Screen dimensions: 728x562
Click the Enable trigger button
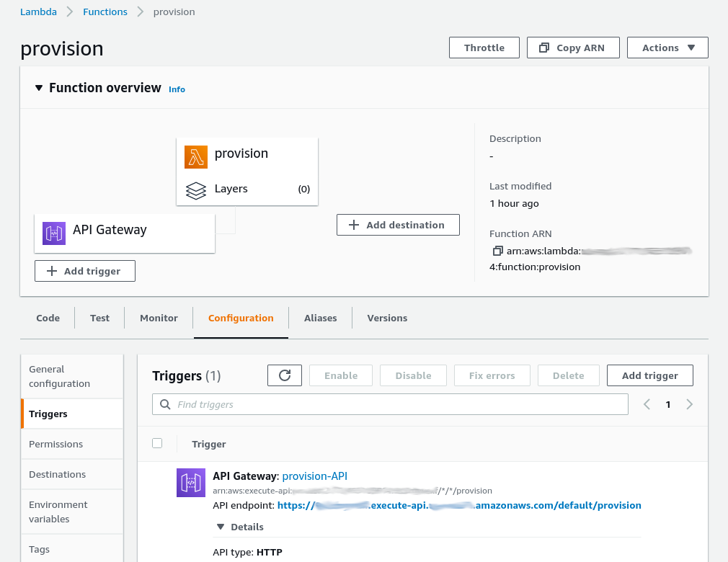341,375
